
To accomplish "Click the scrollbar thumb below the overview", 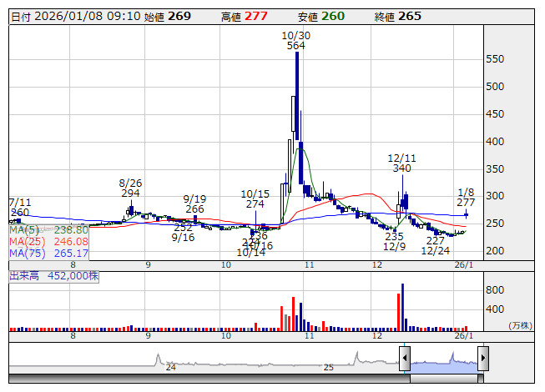I will pos(443,378).
